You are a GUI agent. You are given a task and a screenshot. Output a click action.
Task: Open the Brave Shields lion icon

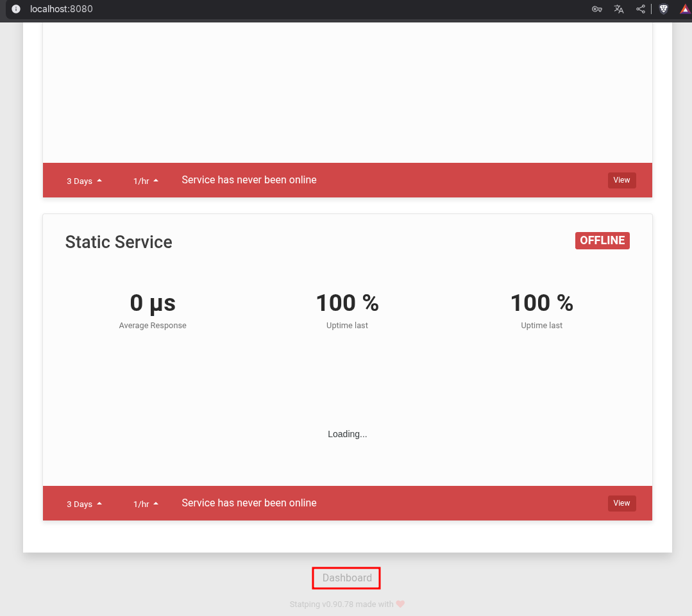(x=664, y=9)
